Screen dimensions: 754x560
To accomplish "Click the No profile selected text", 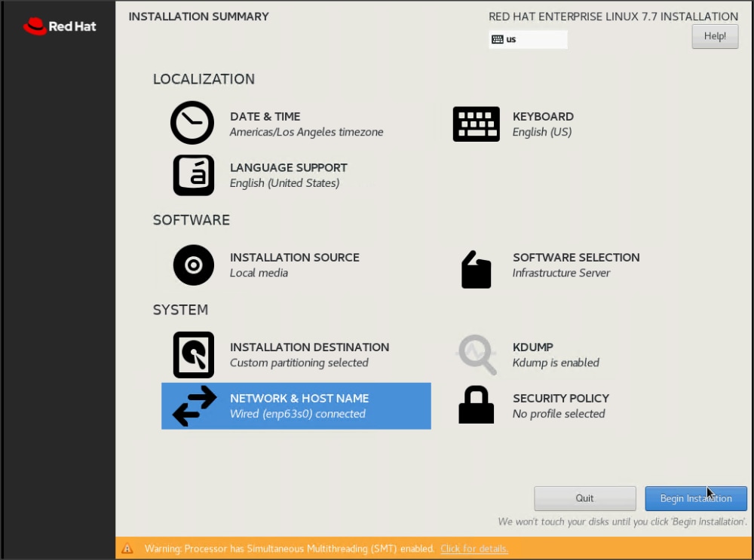I will [x=559, y=414].
